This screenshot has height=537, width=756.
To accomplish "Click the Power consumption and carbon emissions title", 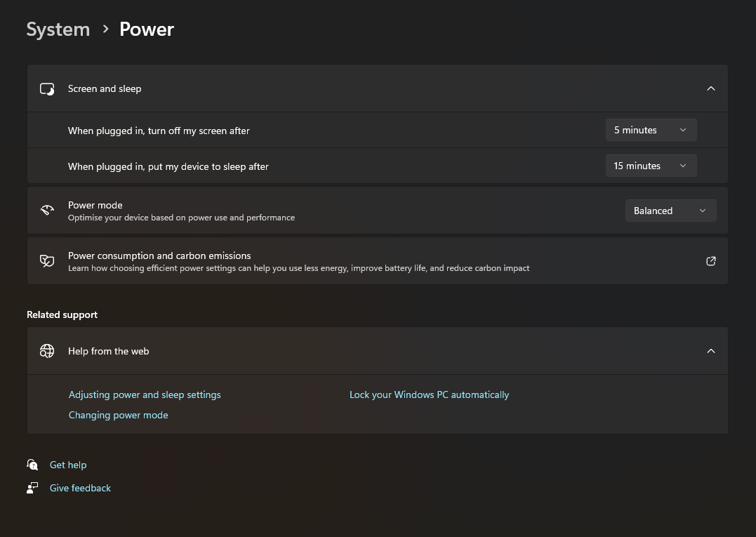I will pos(159,256).
